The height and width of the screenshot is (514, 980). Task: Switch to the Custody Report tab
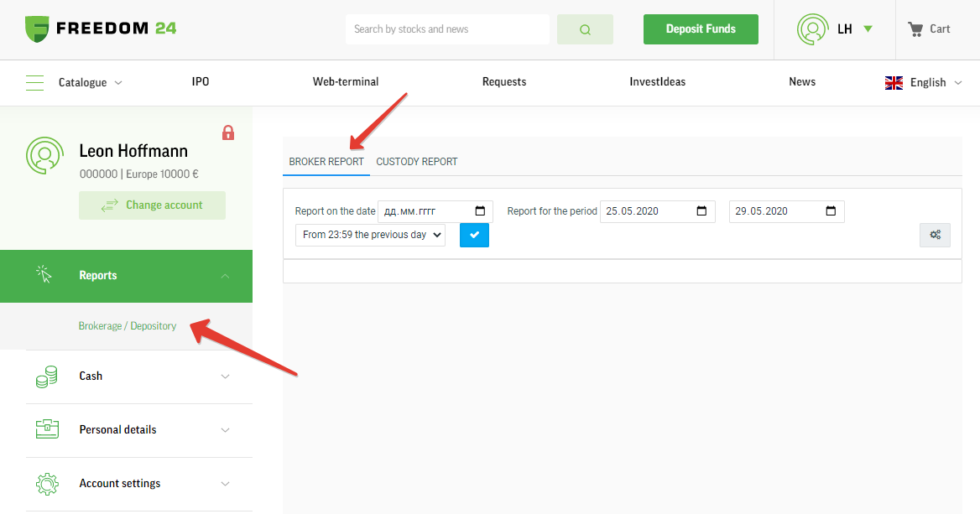(x=417, y=162)
